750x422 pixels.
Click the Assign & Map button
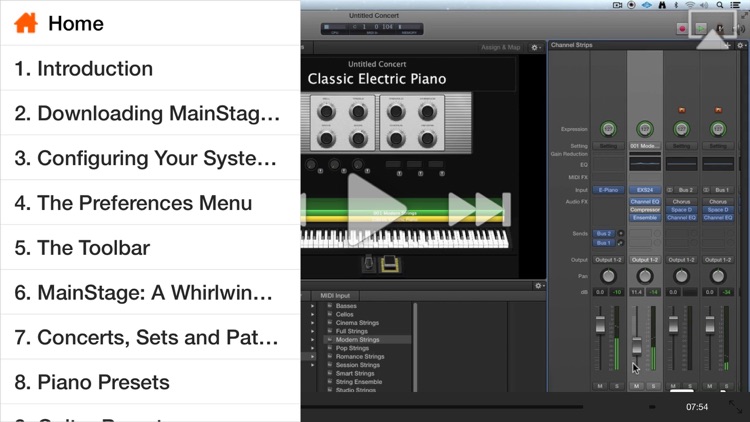click(500, 47)
